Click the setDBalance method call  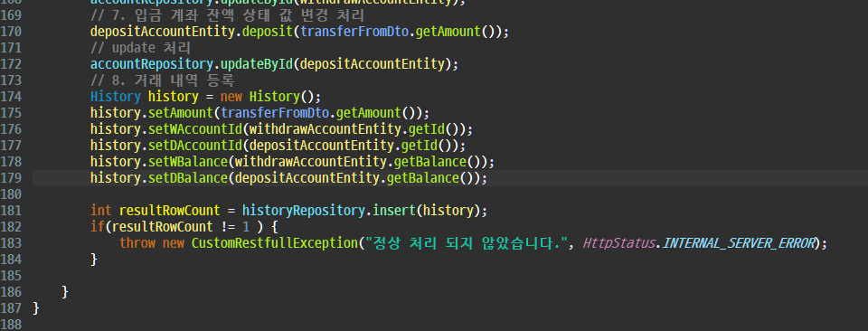(188, 178)
